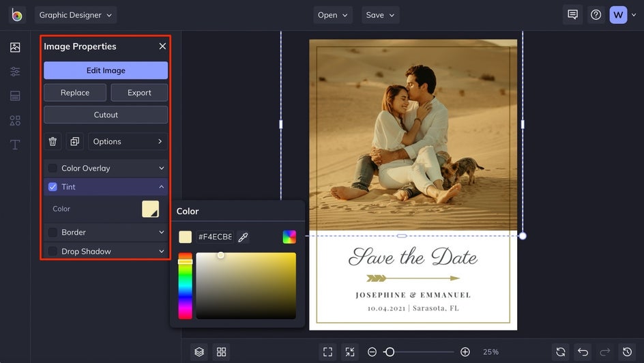
Task: Click the Tint color swatch
Action: 150,209
